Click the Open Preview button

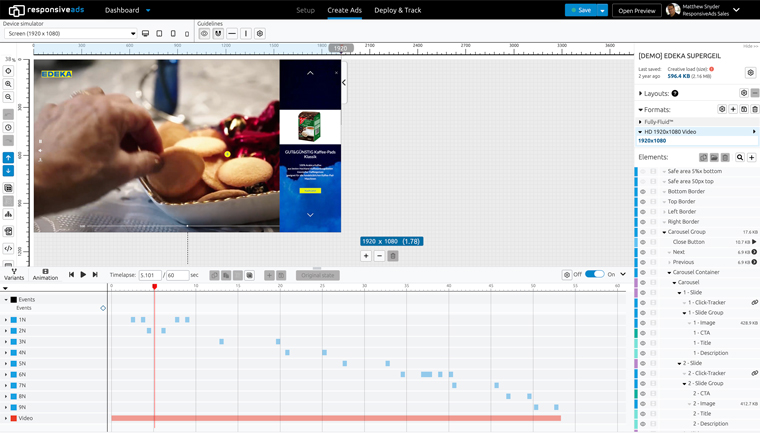click(x=636, y=10)
